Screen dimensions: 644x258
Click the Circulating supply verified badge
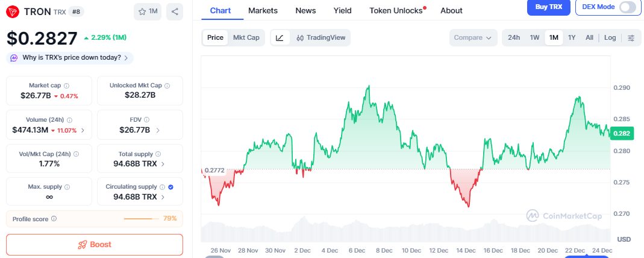[x=170, y=187]
